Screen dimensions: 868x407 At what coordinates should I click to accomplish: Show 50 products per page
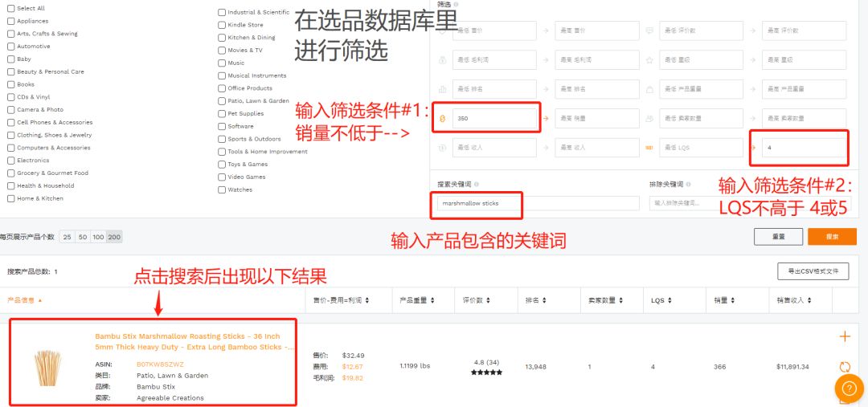click(x=83, y=237)
